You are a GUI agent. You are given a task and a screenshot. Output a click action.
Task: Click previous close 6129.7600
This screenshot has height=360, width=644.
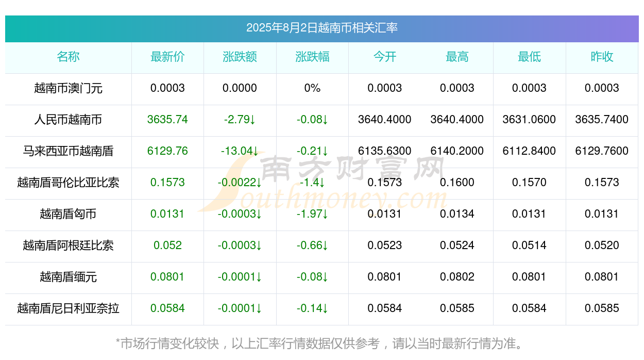point(602,151)
